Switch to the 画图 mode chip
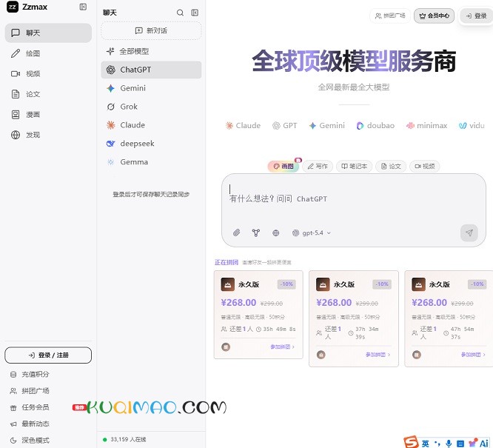The width and height of the screenshot is (493, 448). click(x=284, y=166)
